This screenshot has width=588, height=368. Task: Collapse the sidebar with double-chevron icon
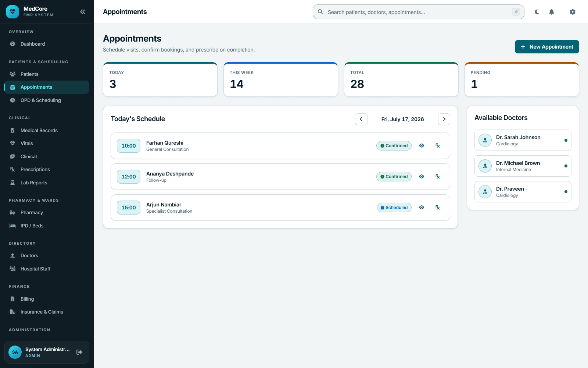83,12
